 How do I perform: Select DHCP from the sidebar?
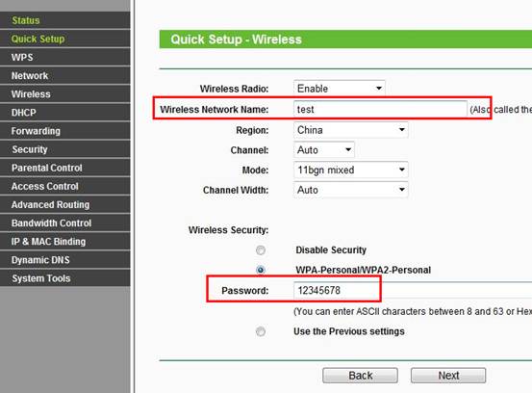[65, 113]
